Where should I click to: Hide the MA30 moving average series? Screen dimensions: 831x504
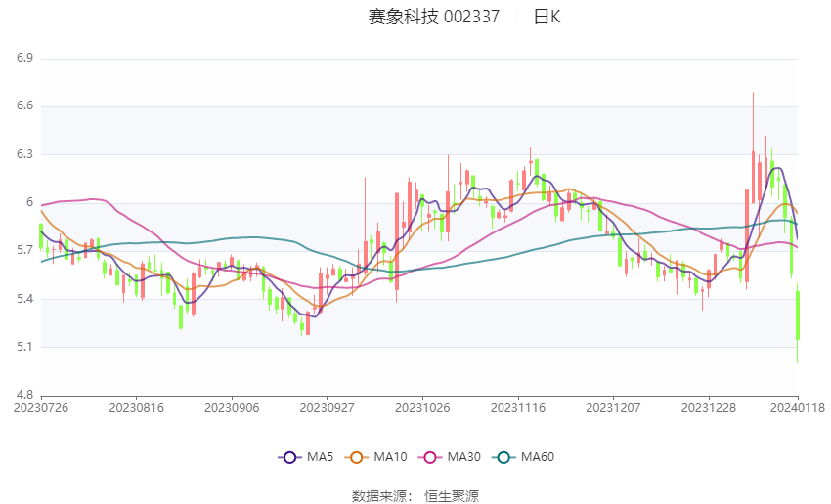(x=430, y=456)
